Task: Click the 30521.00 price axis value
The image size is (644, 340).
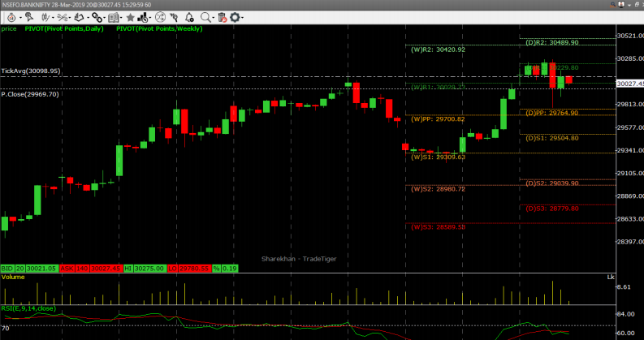Action: tap(630, 37)
